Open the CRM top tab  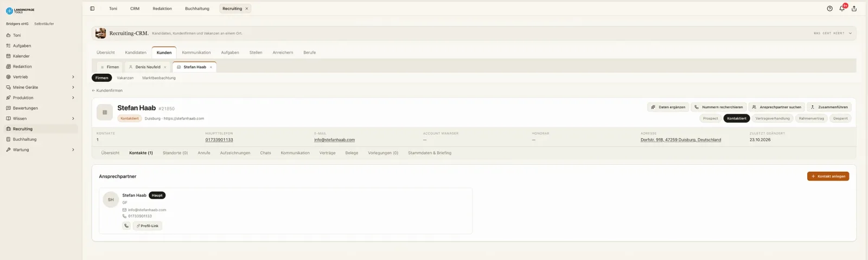[135, 9]
